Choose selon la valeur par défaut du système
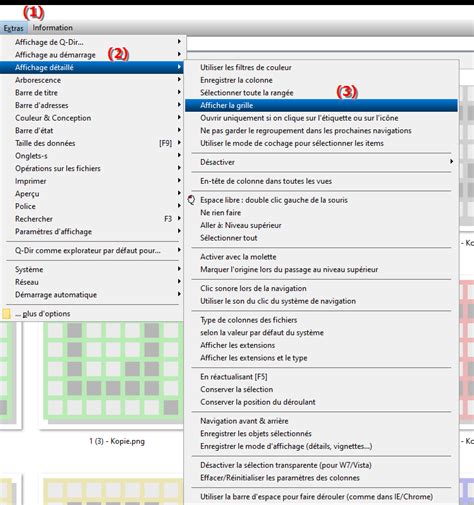Viewport: 474px width, 505px height. click(x=322, y=333)
